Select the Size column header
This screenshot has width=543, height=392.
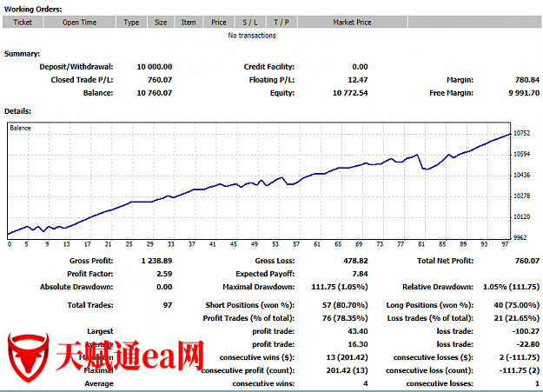tap(161, 23)
